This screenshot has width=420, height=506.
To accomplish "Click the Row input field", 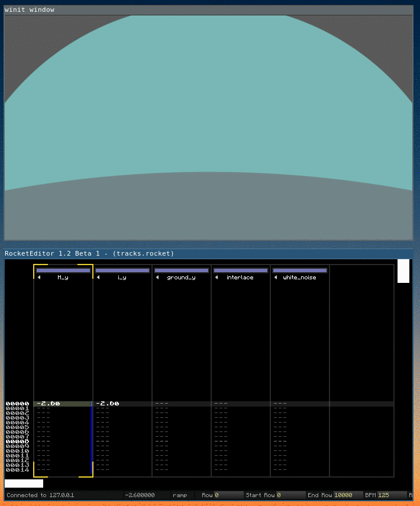I will click(x=228, y=495).
